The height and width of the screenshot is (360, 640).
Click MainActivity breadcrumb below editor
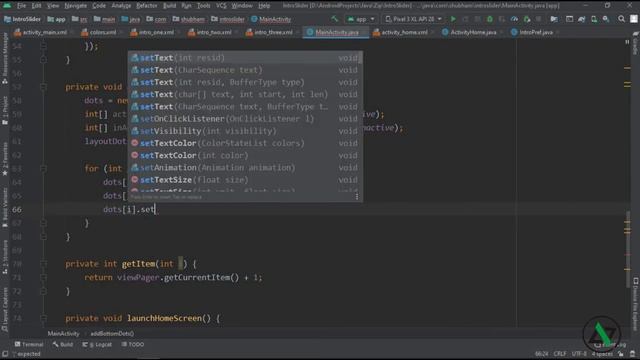(63, 334)
